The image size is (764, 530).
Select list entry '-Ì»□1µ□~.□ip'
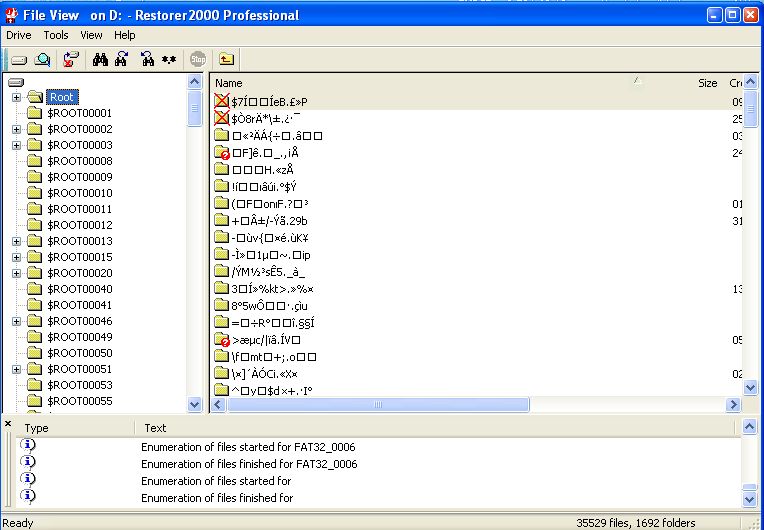point(271,255)
